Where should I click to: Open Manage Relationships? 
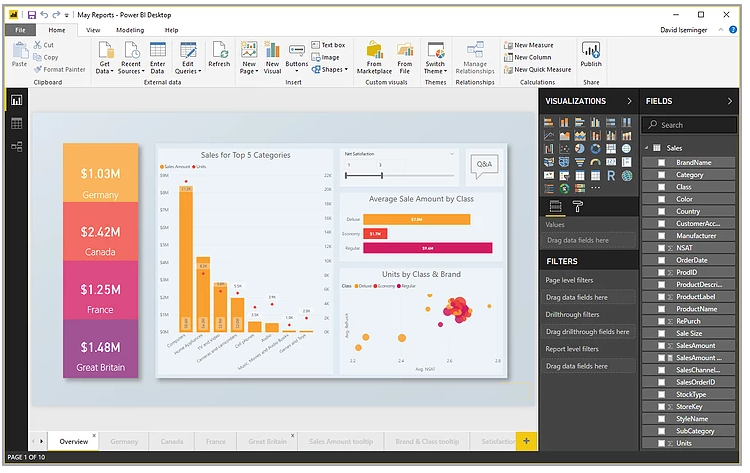tap(475, 57)
